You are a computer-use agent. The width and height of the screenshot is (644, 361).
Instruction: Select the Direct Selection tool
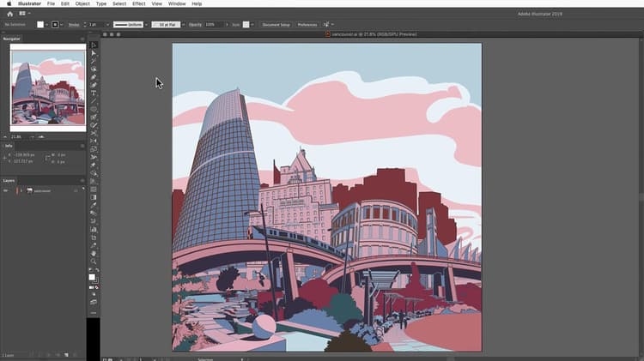(x=94, y=54)
